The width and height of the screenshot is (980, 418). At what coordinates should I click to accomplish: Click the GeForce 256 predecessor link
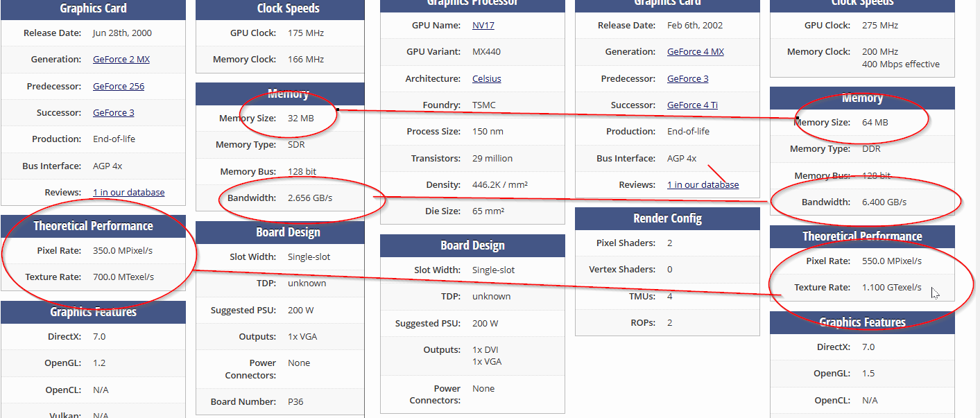pos(119,87)
